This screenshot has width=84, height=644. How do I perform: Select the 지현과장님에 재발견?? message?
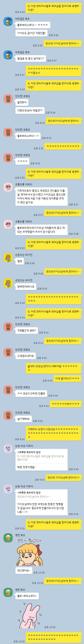(30, 111)
